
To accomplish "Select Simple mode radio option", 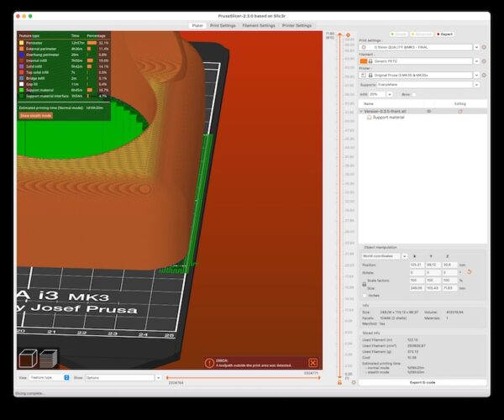I will coord(399,34).
